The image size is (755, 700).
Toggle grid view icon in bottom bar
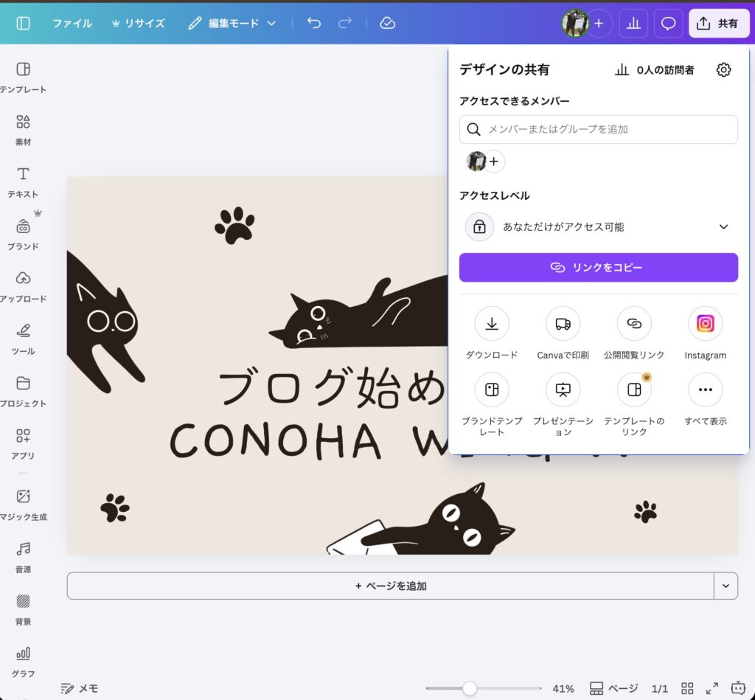click(687, 688)
